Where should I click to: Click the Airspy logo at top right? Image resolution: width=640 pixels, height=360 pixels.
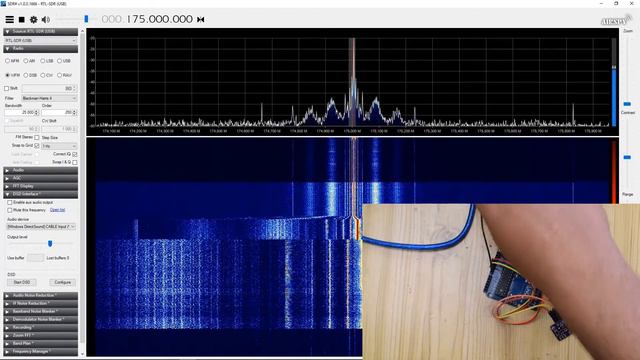click(616, 20)
